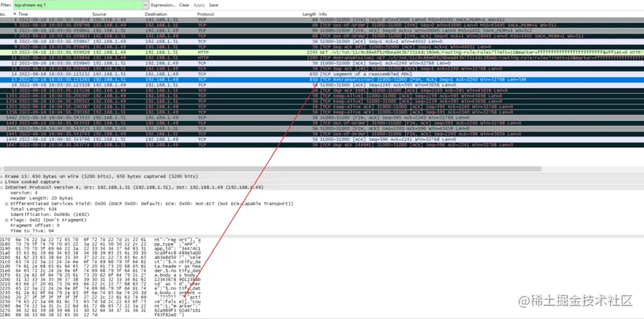Select packet 1355 Keep-Alive ACK row

coord(322,107)
